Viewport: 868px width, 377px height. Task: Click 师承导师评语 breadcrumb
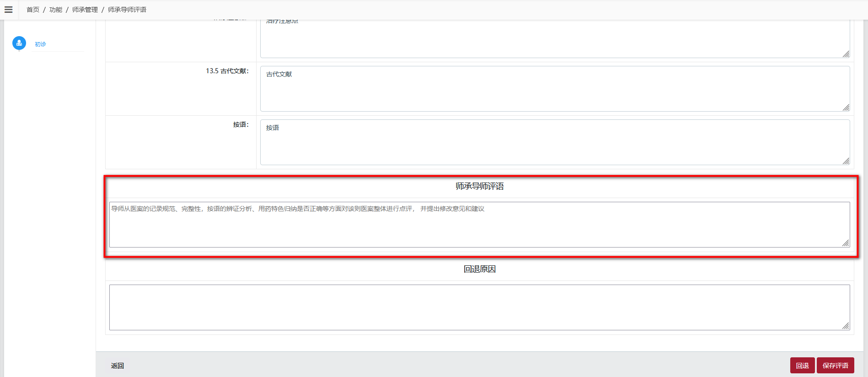tap(127, 10)
